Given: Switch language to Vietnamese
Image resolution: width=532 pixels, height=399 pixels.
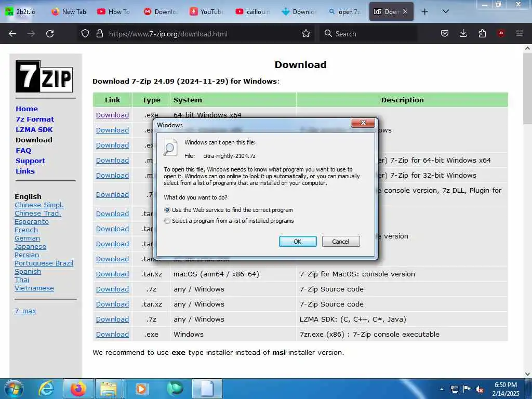Looking at the screenshot, I should pyautogui.click(x=34, y=288).
